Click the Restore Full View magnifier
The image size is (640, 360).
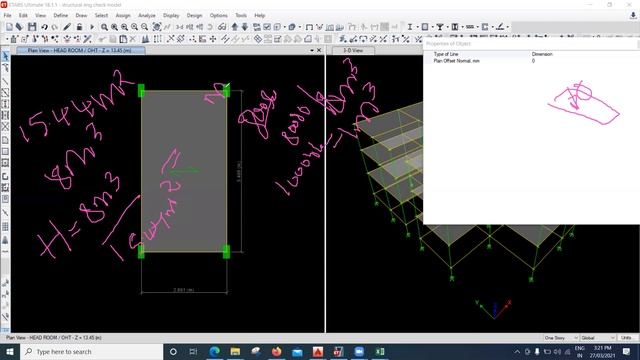[114, 27]
